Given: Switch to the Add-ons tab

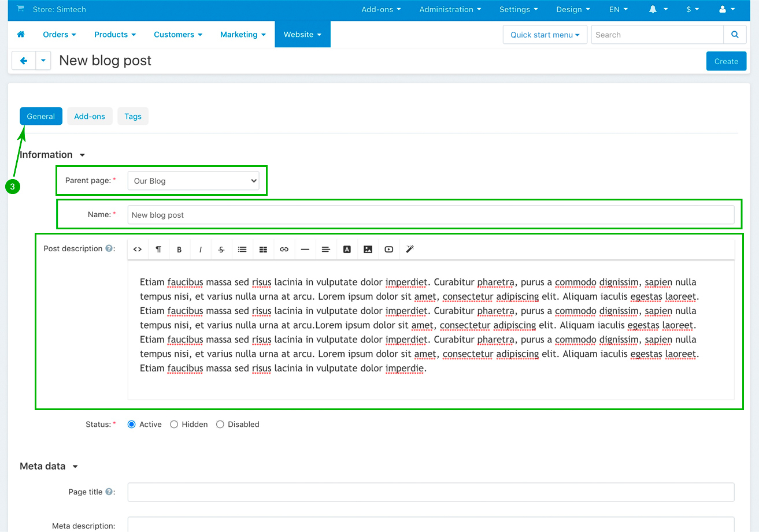Looking at the screenshot, I should click(x=90, y=116).
